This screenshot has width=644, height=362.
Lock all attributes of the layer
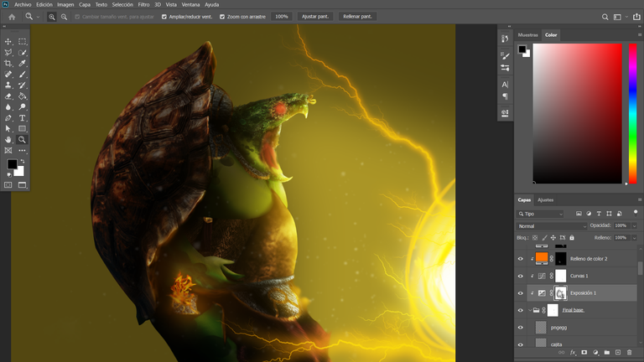(572, 238)
